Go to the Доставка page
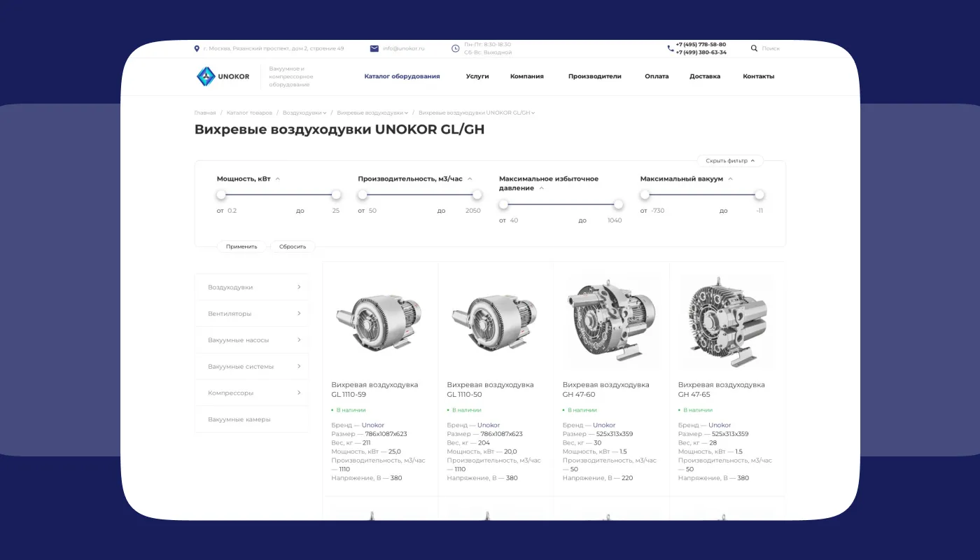This screenshot has height=560, width=980. click(705, 76)
